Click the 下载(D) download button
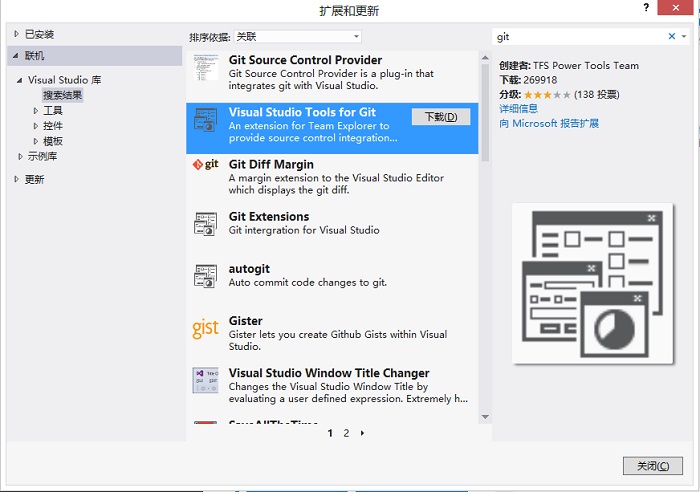This screenshot has width=700, height=492. pos(441,117)
